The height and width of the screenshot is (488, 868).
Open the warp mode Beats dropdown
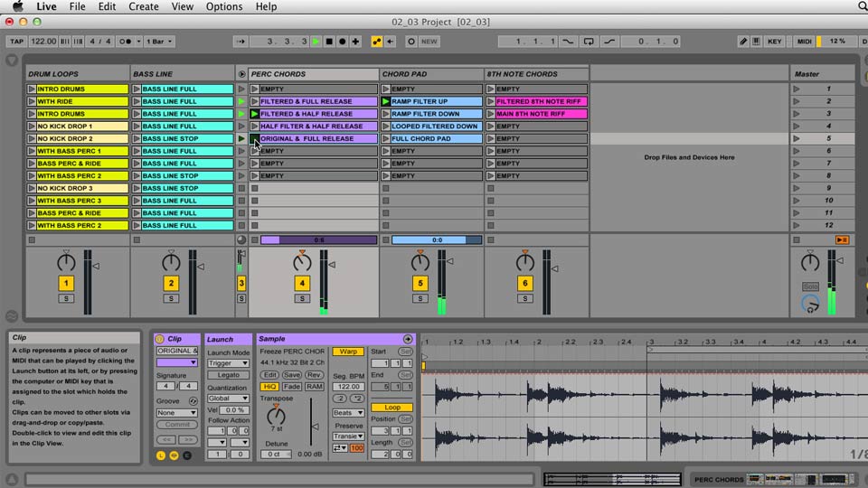[348, 413]
